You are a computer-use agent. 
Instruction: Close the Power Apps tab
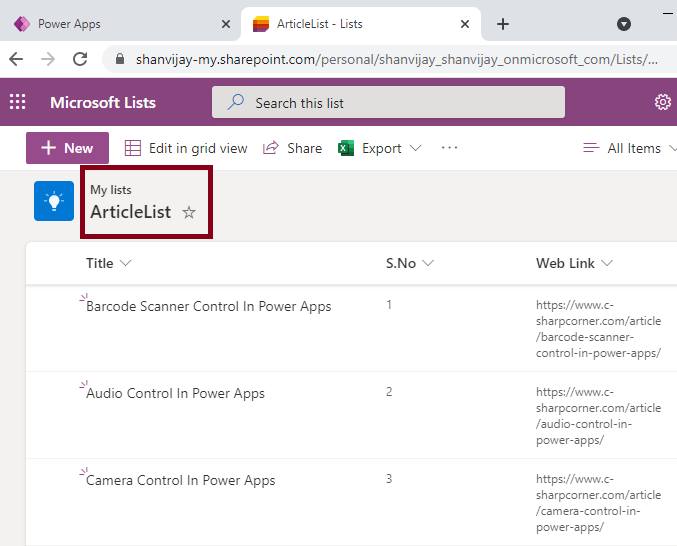[x=226, y=24]
